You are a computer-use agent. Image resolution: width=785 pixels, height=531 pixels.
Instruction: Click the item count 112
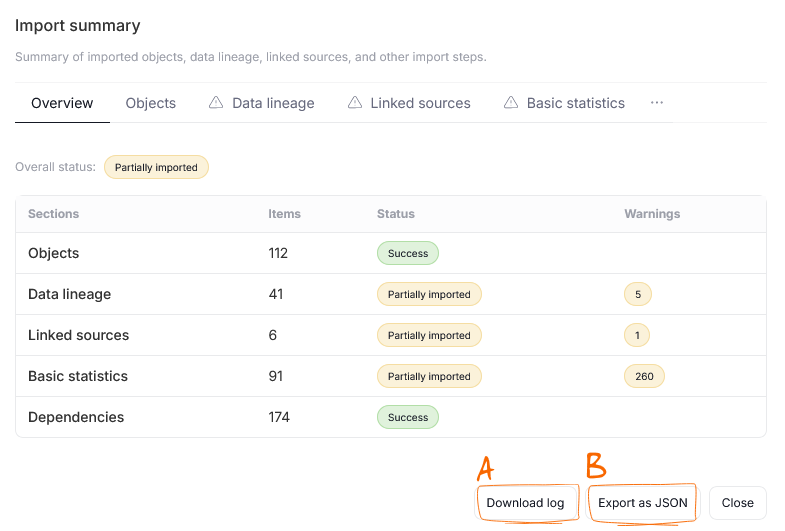pos(278,253)
